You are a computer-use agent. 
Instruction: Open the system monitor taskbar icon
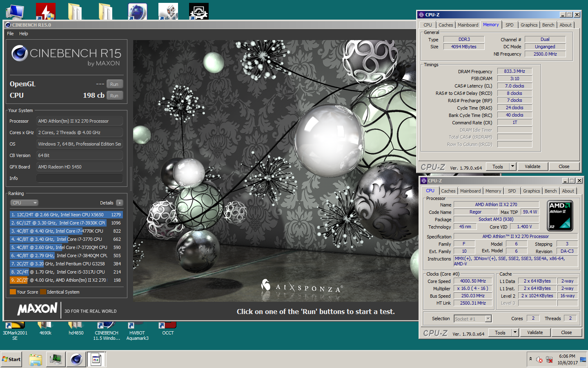pyautogui.click(x=56, y=359)
